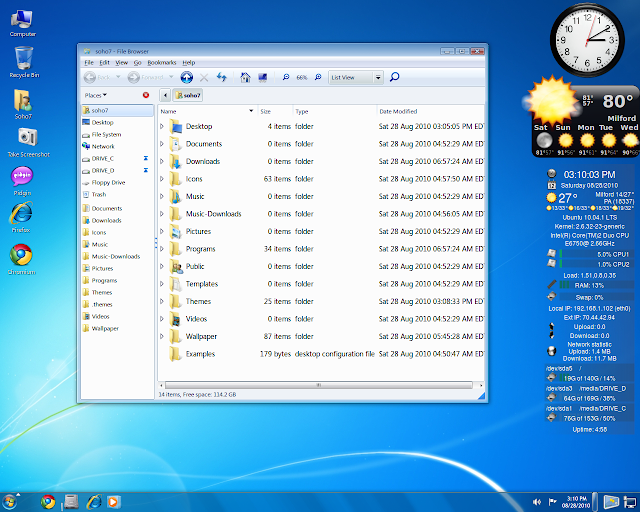Viewport: 640px width, 512px height.
Task: Sort by Name column header
Action: pyautogui.click(x=207, y=111)
